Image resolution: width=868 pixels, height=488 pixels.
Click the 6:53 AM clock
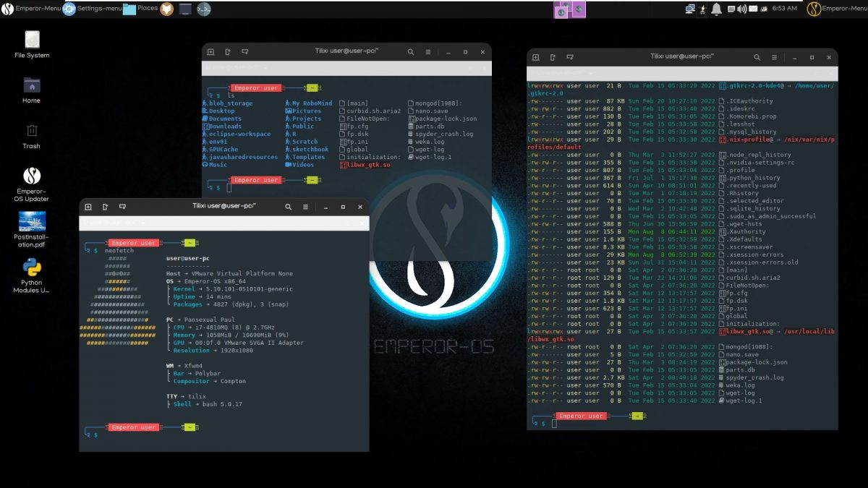pos(784,9)
